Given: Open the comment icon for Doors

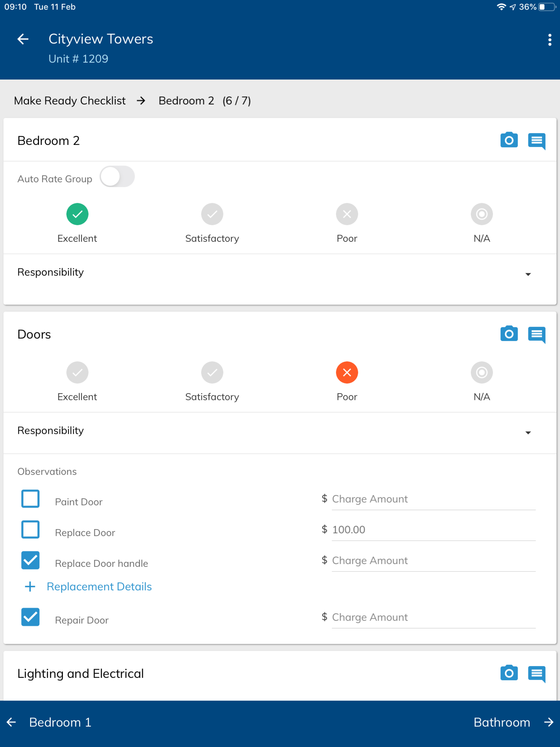Looking at the screenshot, I should (537, 335).
